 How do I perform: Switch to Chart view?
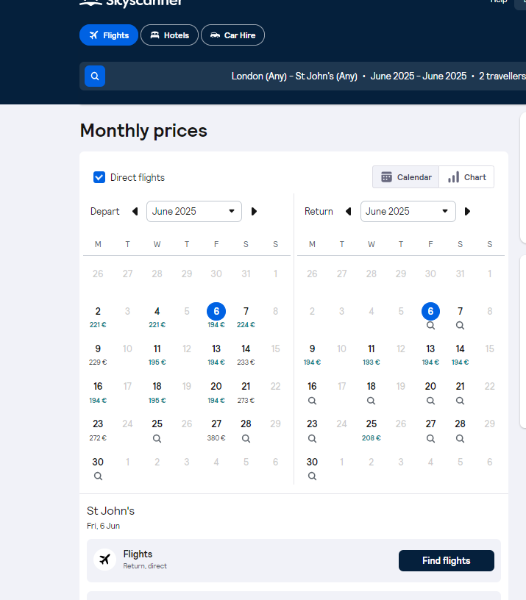466,177
